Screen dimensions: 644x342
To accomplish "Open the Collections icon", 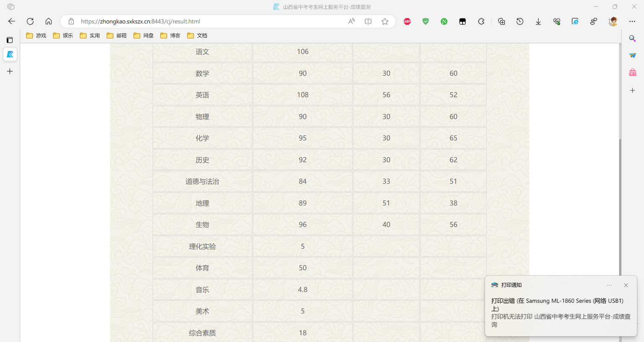I will [x=501, y=21].
